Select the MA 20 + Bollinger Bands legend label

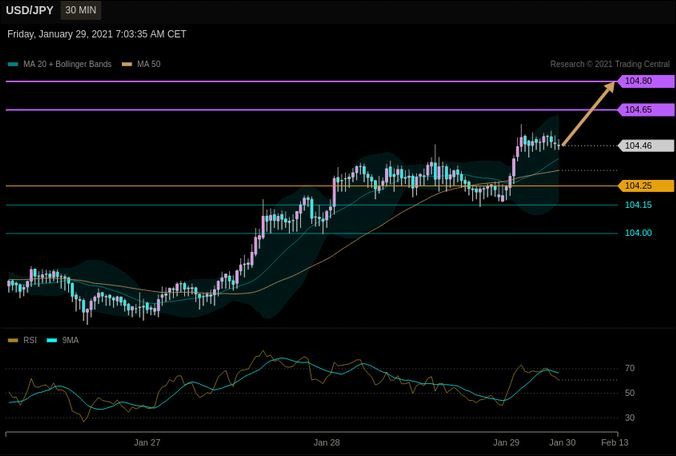pyautogui.click(x=67, y=64)
